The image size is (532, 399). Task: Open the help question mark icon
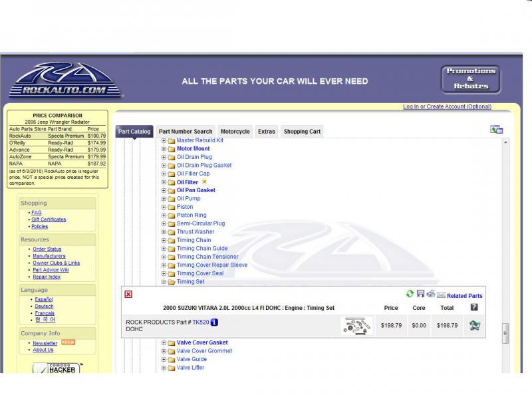474,307
